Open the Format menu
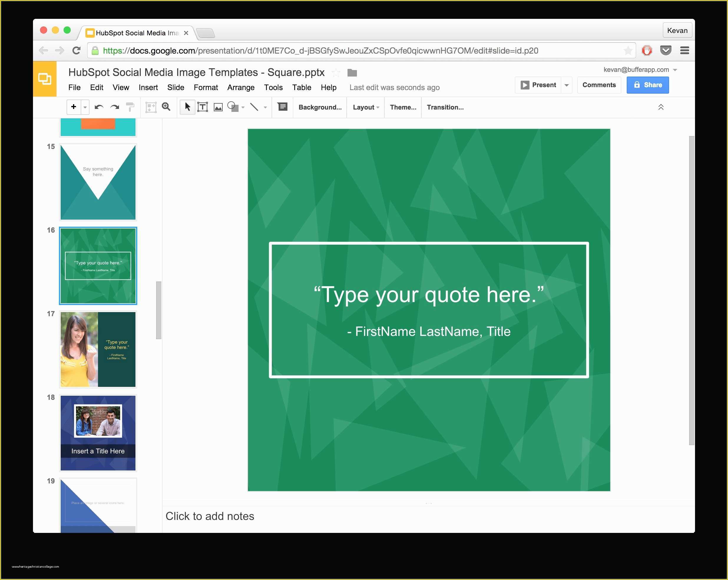 pyautogui.click(x=206, y=87)
